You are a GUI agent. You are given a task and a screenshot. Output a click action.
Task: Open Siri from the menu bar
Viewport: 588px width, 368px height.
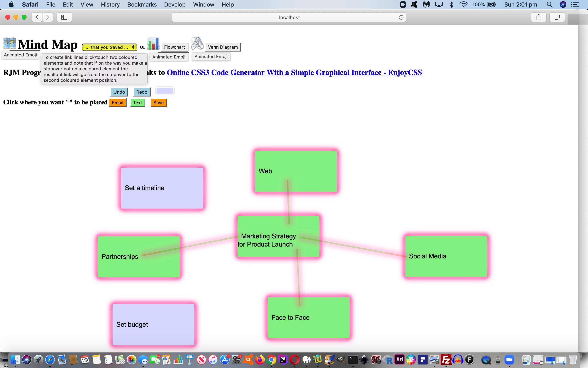563,4
